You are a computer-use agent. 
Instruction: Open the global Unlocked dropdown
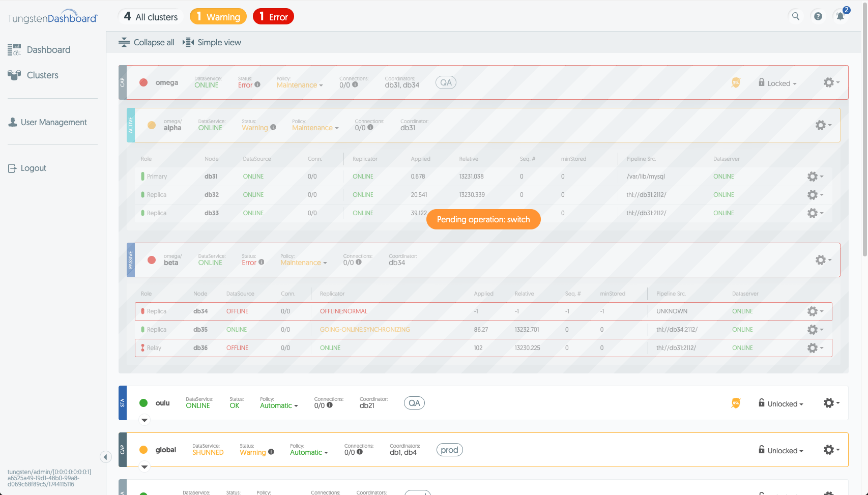[x=780, y=450]
